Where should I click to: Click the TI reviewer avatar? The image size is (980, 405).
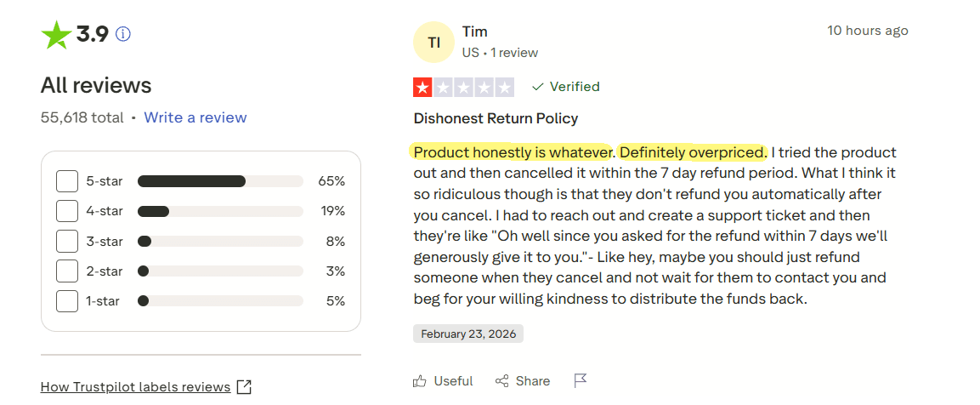pyautogui.click(x=433, y=43)
